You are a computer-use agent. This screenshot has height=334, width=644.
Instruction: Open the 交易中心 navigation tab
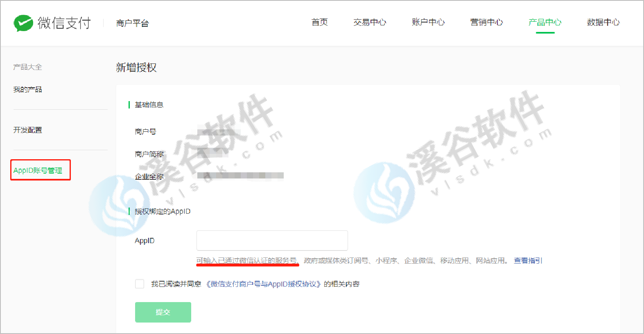[x=370, y=22]
